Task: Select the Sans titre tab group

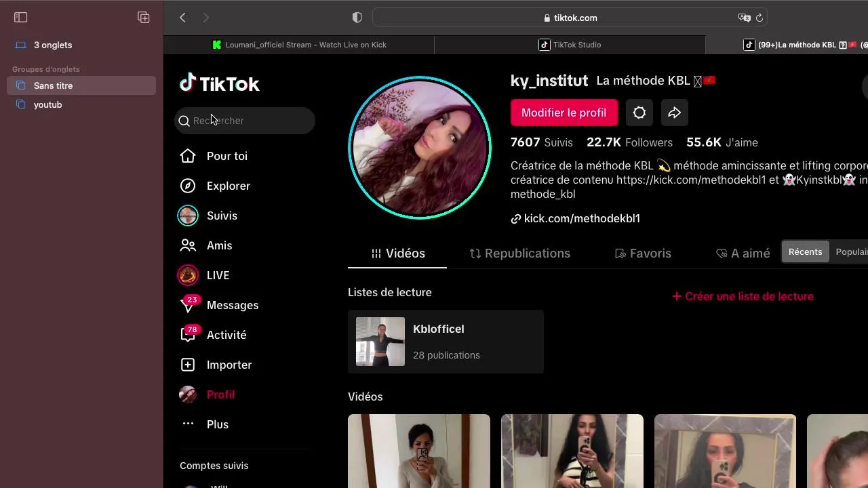Action: pyautogui.click(x=81, y=85)
